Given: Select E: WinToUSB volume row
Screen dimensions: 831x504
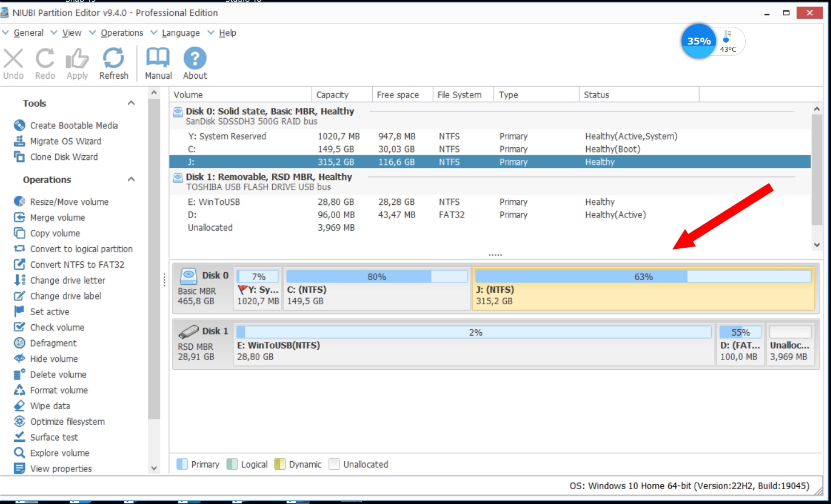Looking at the screenshot, I should [490, 202].
